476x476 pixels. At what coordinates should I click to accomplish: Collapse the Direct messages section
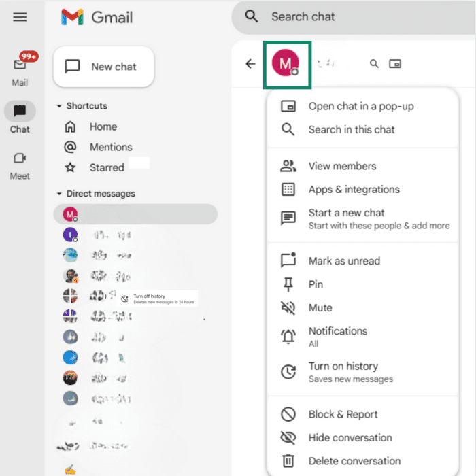point(97,194)
